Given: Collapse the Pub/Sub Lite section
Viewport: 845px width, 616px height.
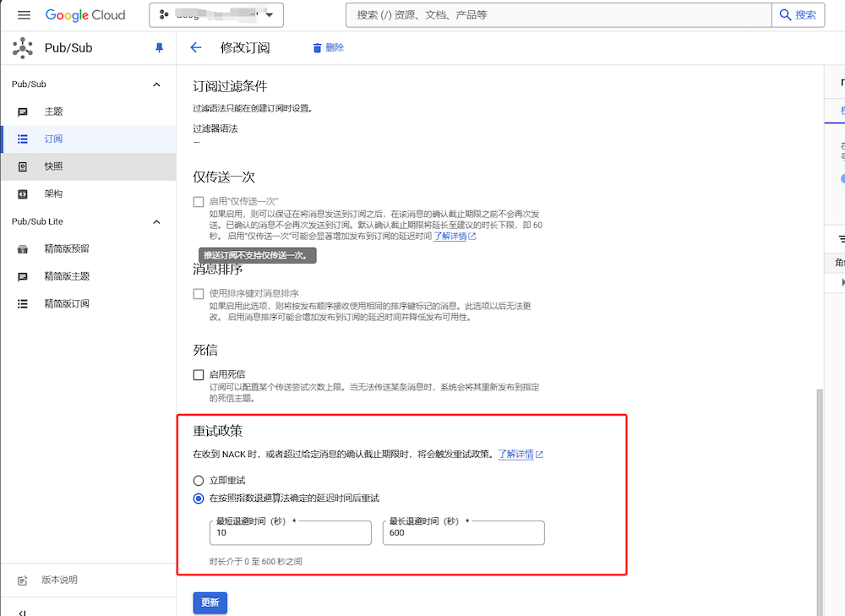Looking at the screenshot, I should (156, 221).
